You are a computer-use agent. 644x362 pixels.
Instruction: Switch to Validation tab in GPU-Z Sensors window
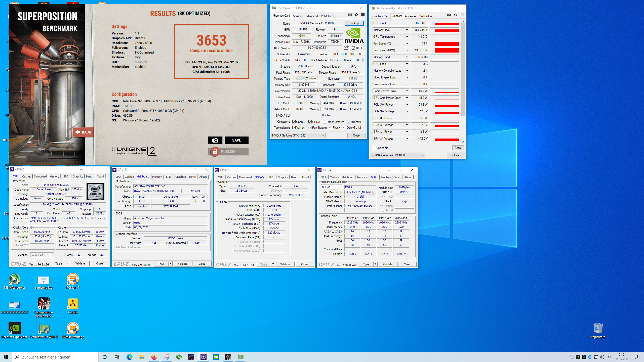[426, 16]
